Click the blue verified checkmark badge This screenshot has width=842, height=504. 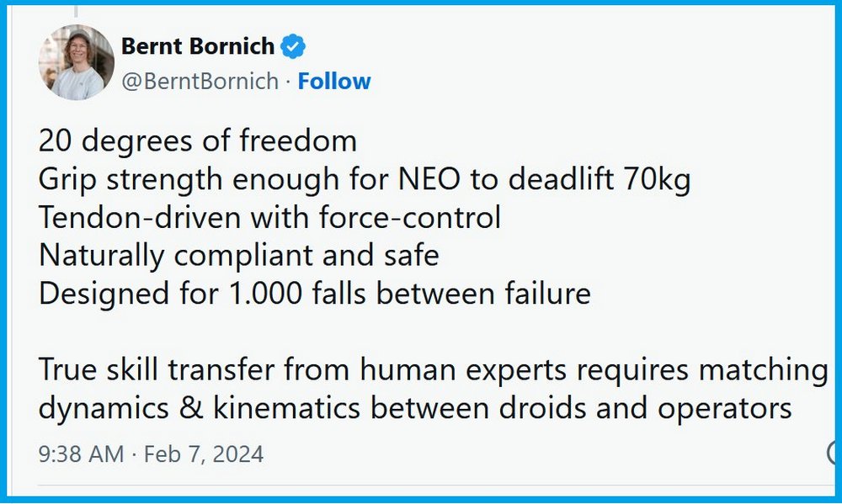(293, 46)
